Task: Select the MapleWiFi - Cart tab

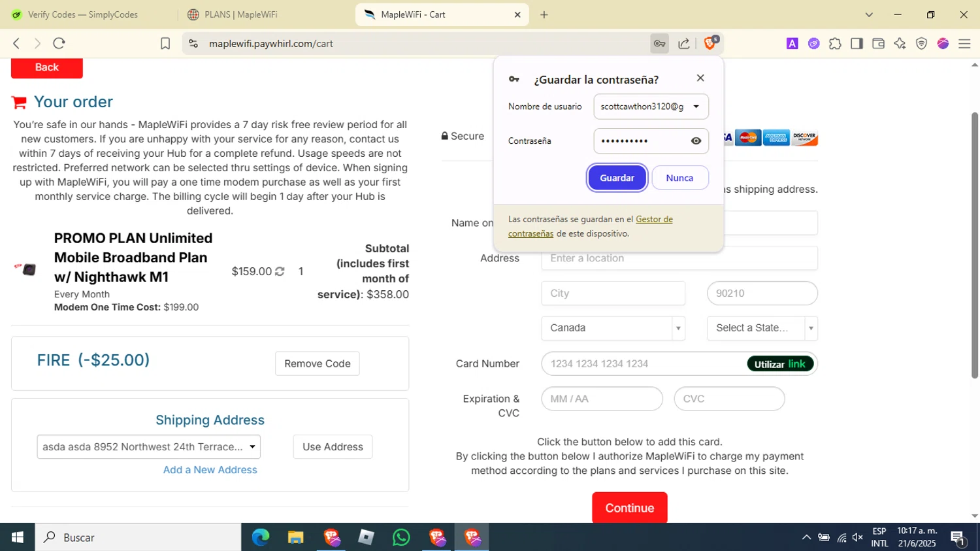Action: (x=442, y=14)
